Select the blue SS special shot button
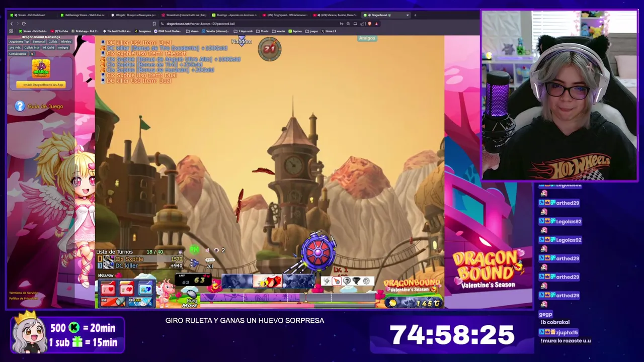Viewport: 644px width, 362px height. click(x=145, y=289)
